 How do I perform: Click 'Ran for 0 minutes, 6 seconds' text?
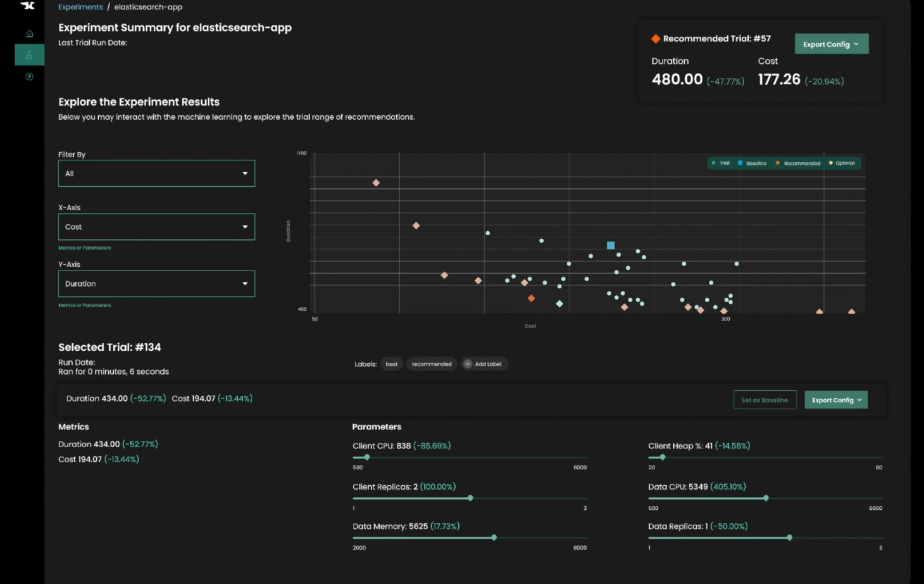coord(113,372)
